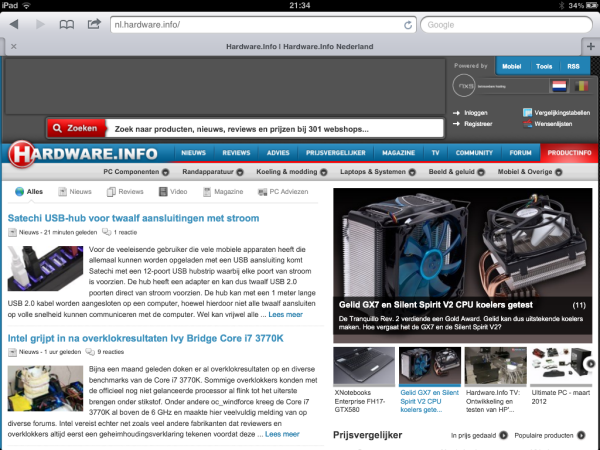Click the red Zoeken search button
The image size is (600, 450).
[x=76, y=128]
